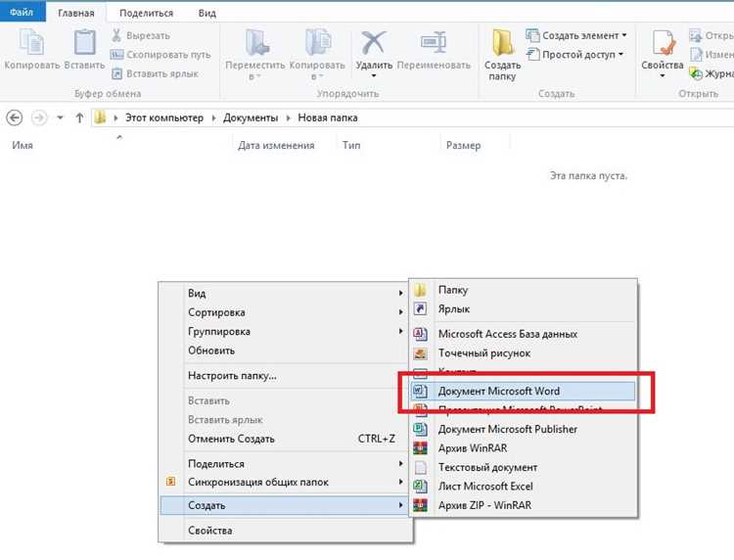Switch to the Вид ribbon tab
This screenshot has width=734, height=560.
pos(206,13)
